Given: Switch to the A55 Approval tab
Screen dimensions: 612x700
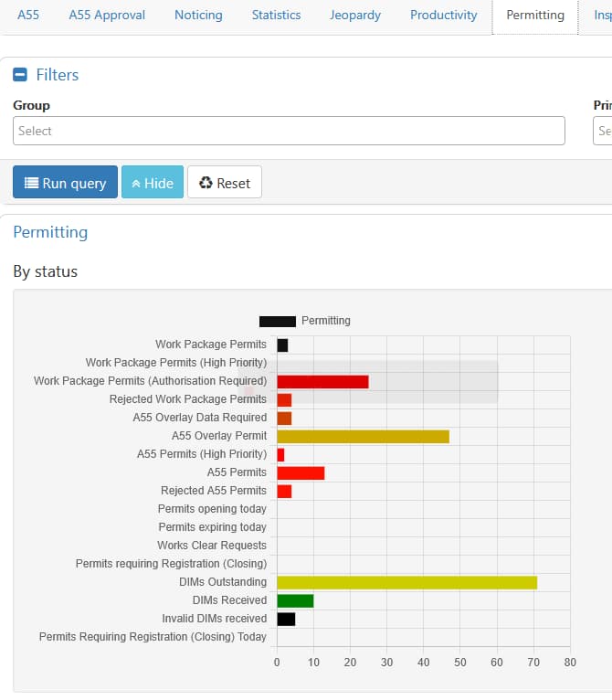Looking at the screenshot, I should tap(107, 16).
